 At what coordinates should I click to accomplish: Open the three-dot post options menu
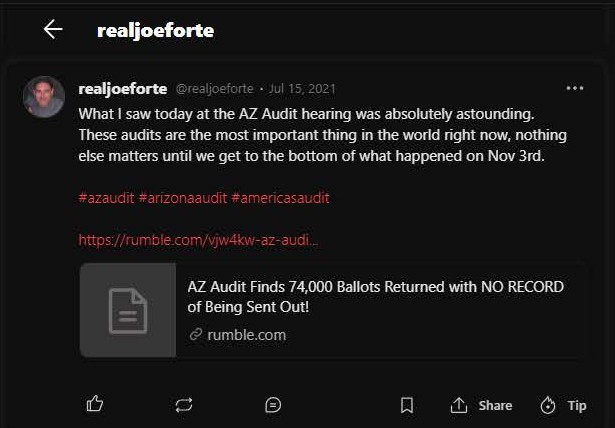click(574, 88)
